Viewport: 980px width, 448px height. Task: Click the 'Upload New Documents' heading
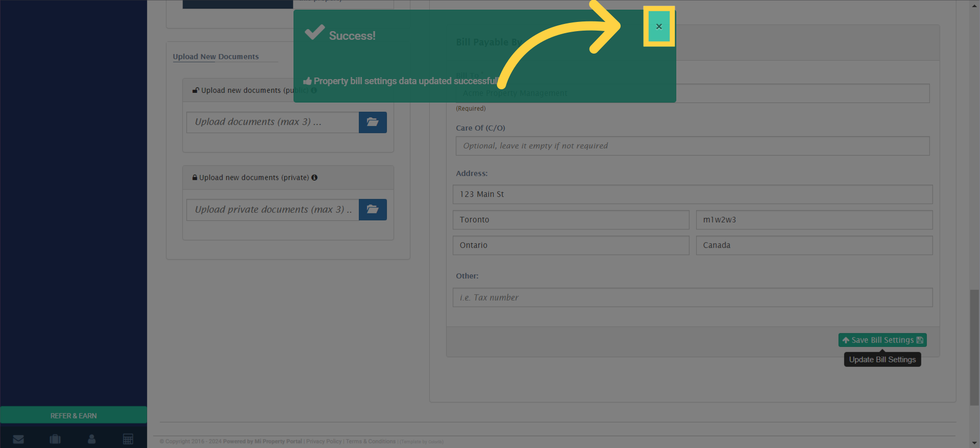(216, 57)
